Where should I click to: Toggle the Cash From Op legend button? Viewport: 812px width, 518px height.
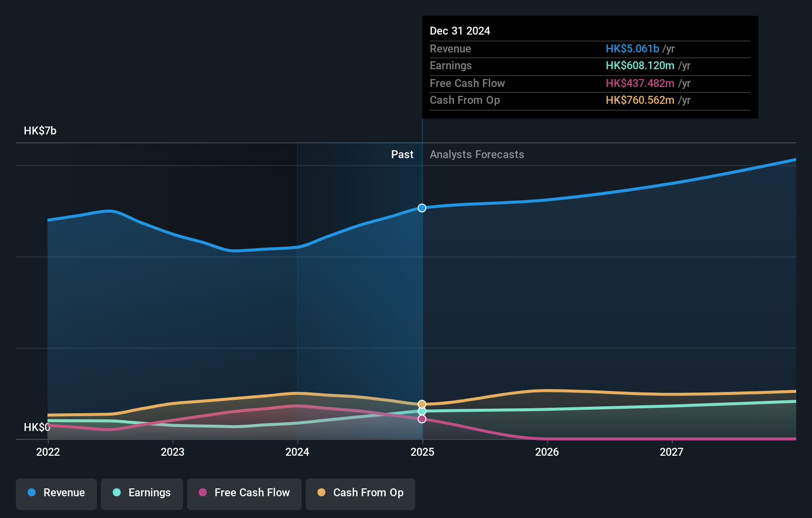click(361, 494)
